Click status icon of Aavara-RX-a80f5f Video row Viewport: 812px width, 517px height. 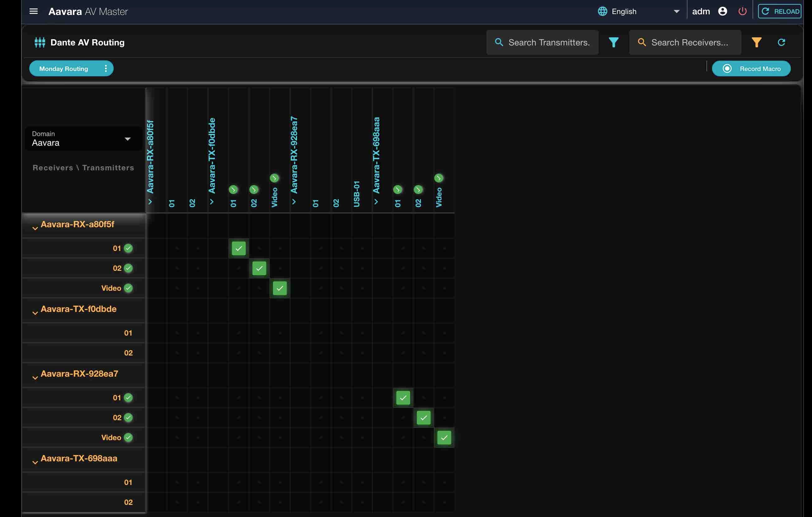(x=128, y=288)
